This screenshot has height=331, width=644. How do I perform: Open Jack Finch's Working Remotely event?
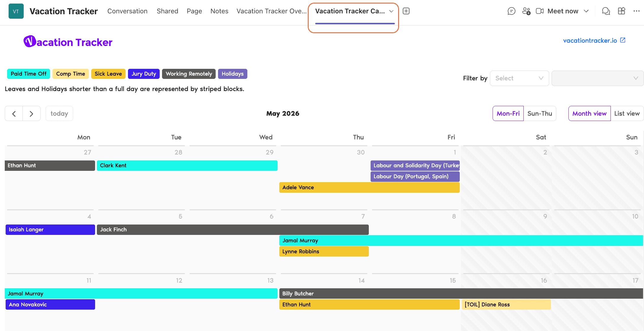233,230
